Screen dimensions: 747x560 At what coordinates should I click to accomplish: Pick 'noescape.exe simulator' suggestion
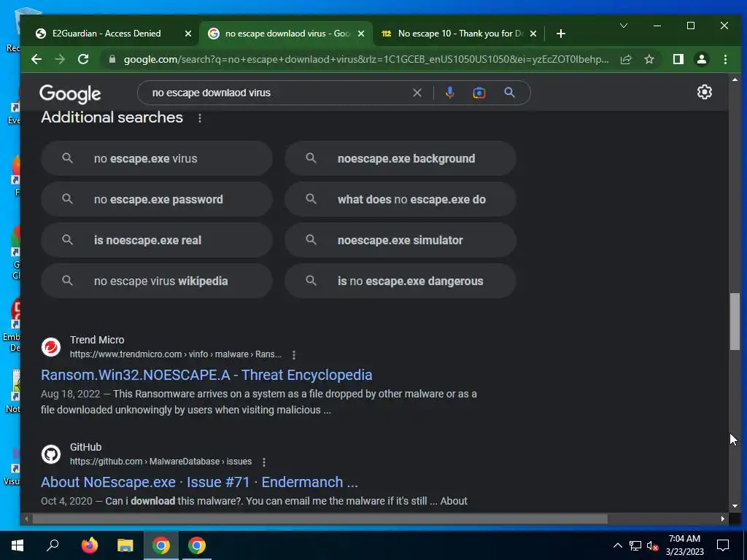(x=400, y=241)
